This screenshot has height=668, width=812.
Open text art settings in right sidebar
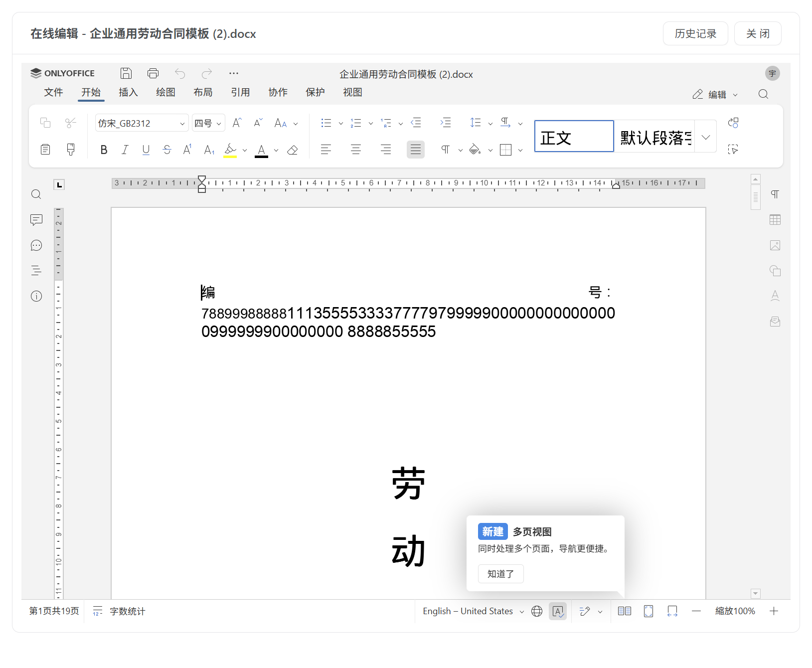(775, 296)
